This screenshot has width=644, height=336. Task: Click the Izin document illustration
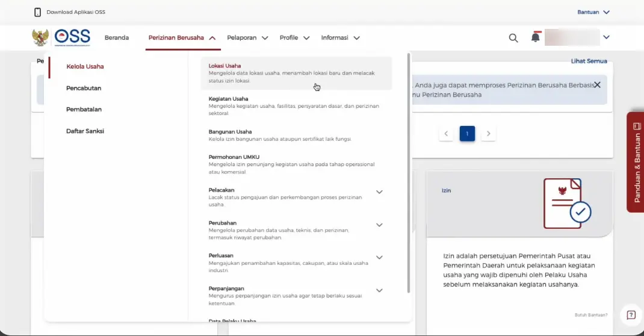(566, 204)
